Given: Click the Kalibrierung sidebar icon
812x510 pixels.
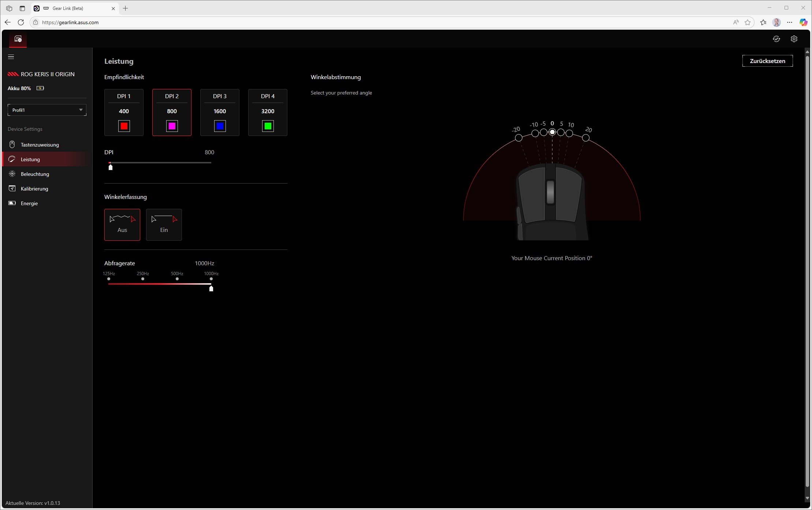Looking at the screenshot, I should (x=12, y=189).
